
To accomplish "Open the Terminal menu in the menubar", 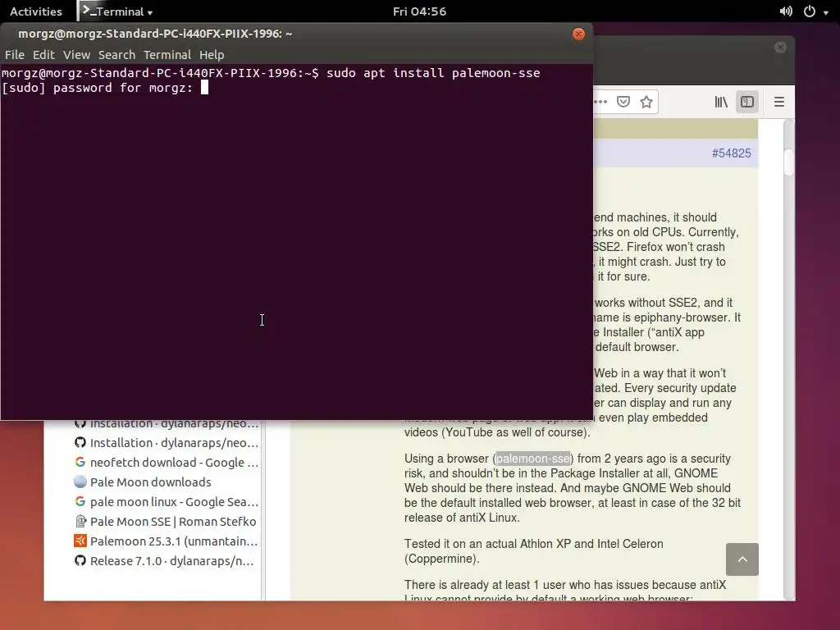I will coord(167,55).
